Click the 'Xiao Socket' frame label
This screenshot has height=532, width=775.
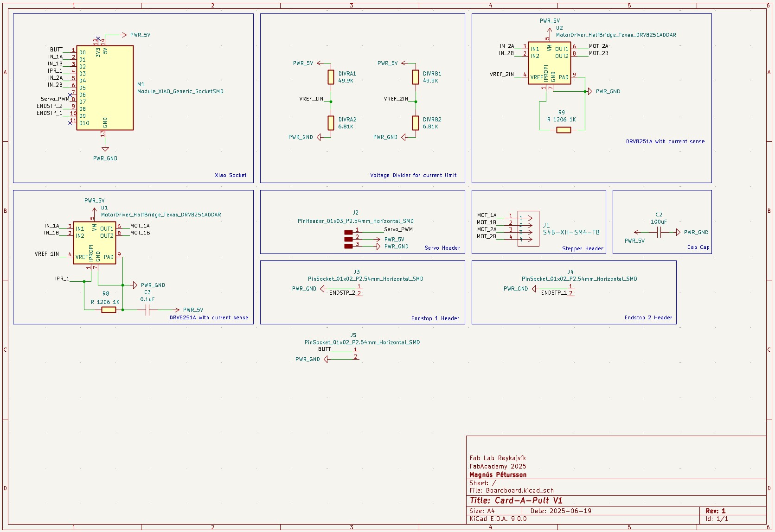[231, 175]
